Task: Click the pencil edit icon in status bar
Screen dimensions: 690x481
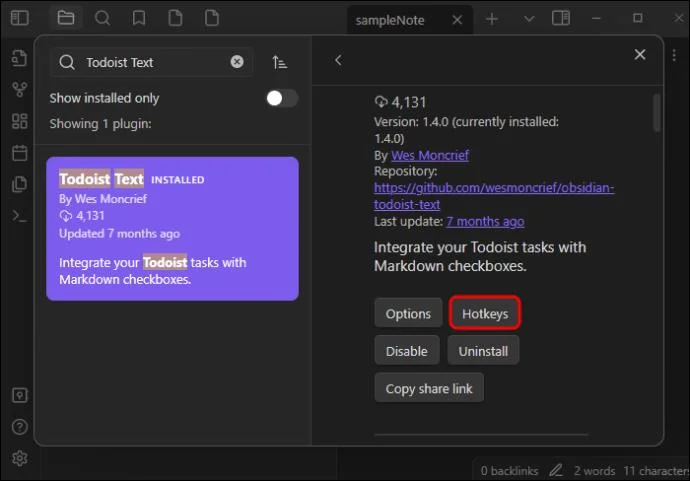Action: coord(556,470)
